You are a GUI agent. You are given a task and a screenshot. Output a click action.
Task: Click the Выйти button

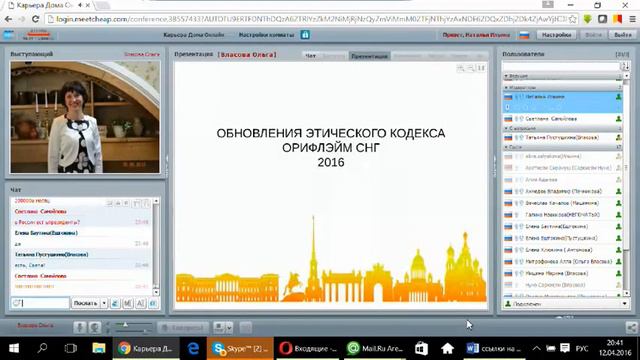point(622,35)
